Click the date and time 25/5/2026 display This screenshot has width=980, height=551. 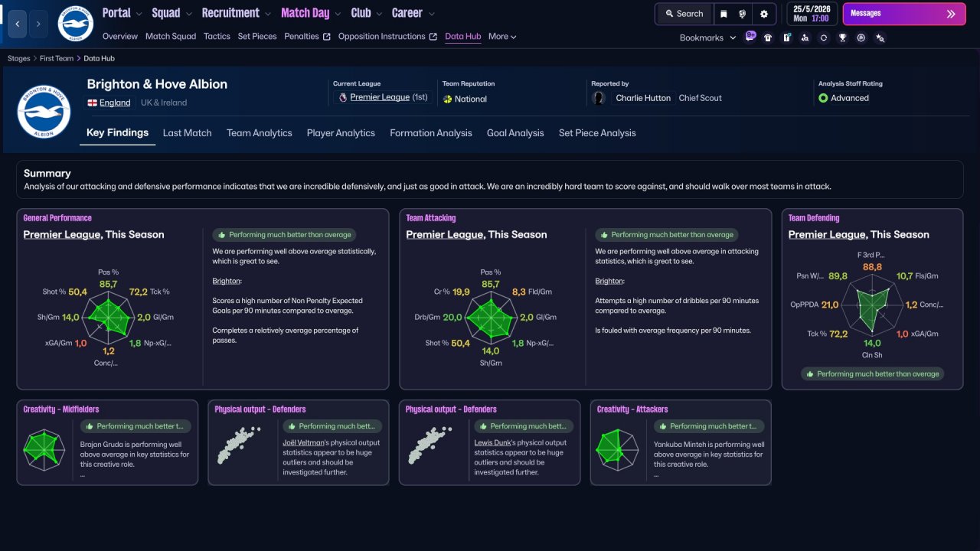pos(811,14)
